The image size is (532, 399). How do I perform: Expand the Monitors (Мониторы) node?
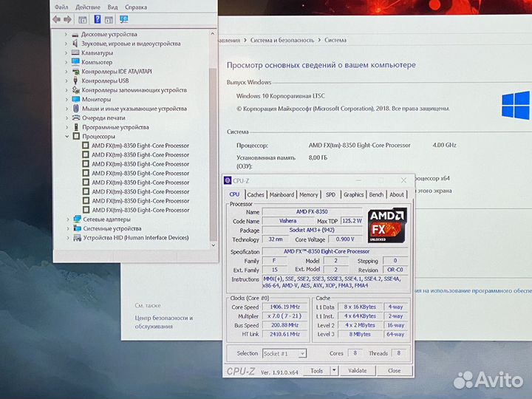(66, 99)
